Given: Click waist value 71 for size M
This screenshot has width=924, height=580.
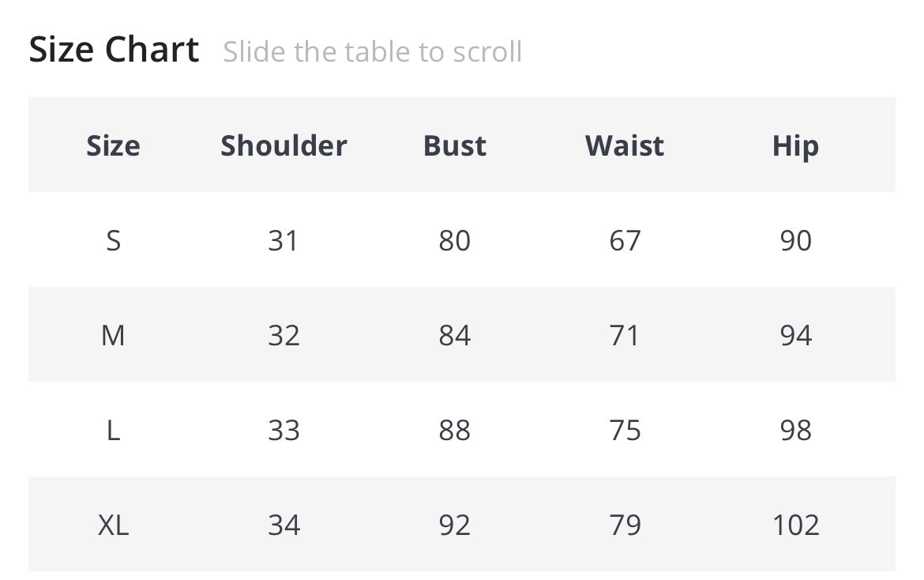Looking at the screenshot, I should (x=625, y=336).
